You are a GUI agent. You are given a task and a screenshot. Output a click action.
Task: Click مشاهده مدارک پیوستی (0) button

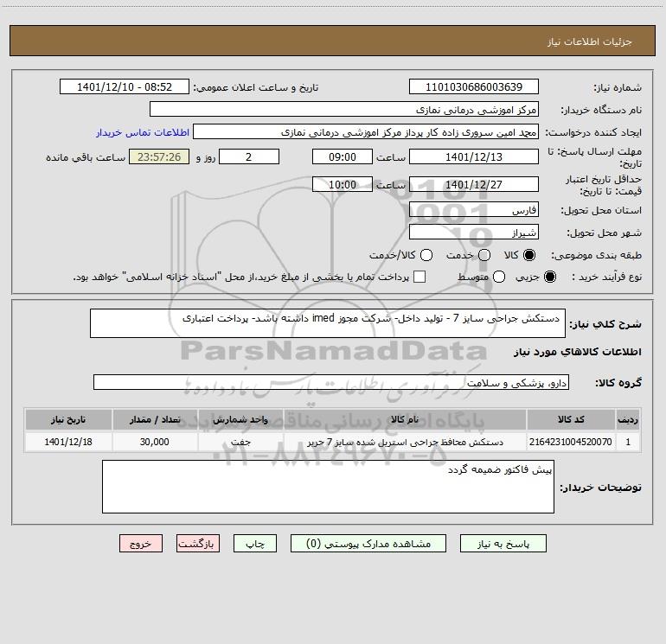coord(368,544)
